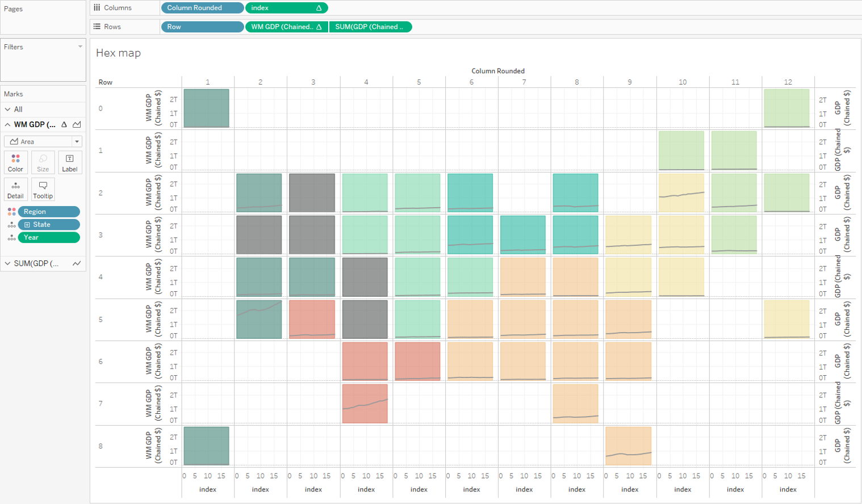Click the WM GDP (Chained pill in Rows
This screenshot has height=504, width=862.
(286, 27)
